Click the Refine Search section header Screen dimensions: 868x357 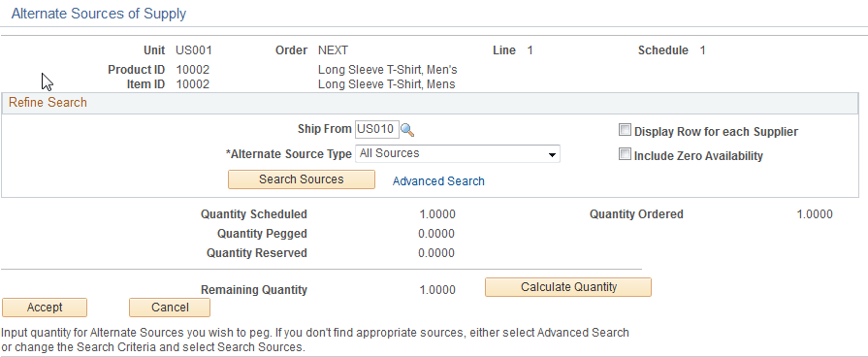[430, 103]
